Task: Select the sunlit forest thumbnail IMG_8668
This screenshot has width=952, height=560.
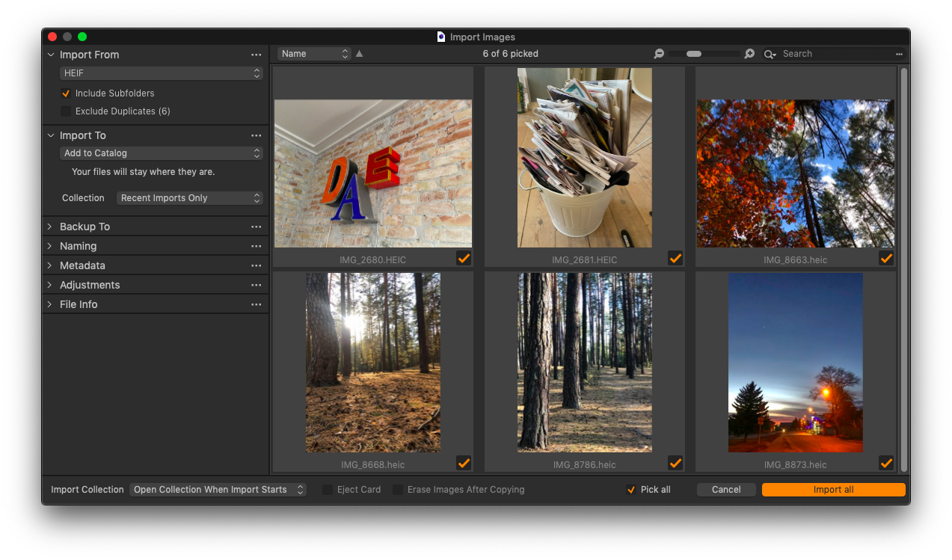Action: [373, 363]
